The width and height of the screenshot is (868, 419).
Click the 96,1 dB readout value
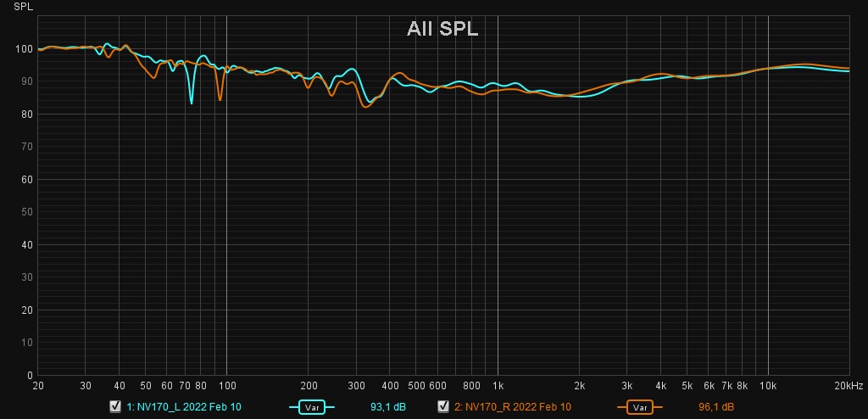pos(716,407)
